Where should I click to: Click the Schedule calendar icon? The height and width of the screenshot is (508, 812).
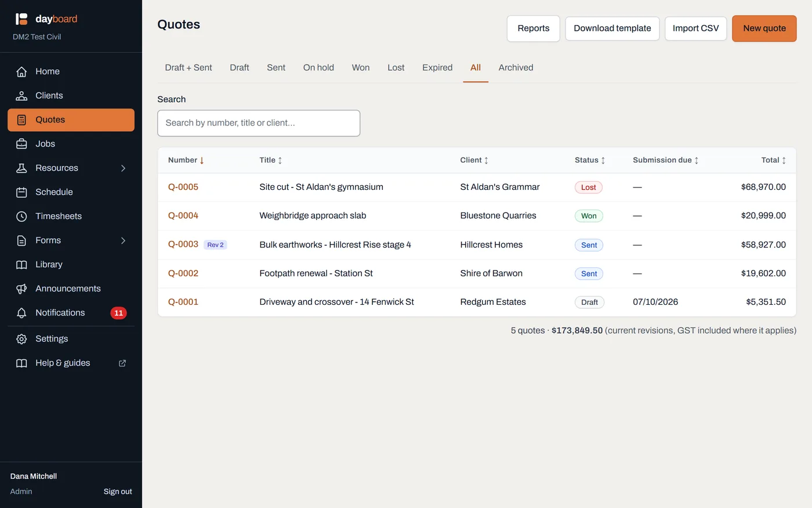point(21,192)
